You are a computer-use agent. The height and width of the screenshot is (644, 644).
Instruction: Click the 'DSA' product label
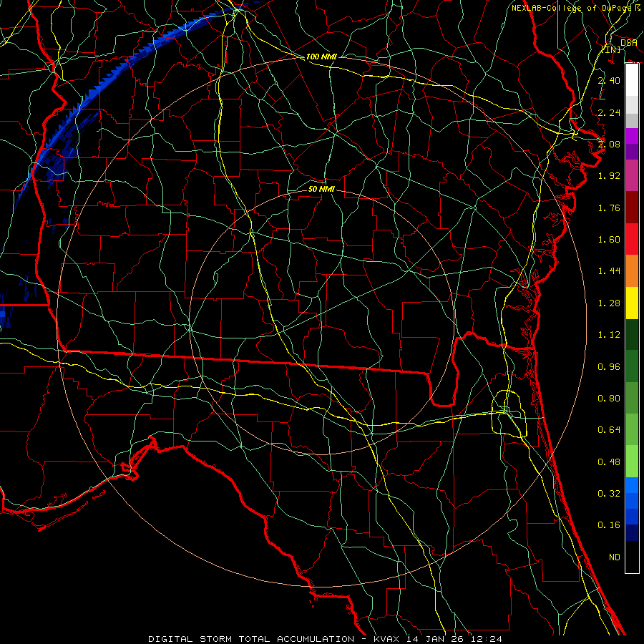point(628,42)
